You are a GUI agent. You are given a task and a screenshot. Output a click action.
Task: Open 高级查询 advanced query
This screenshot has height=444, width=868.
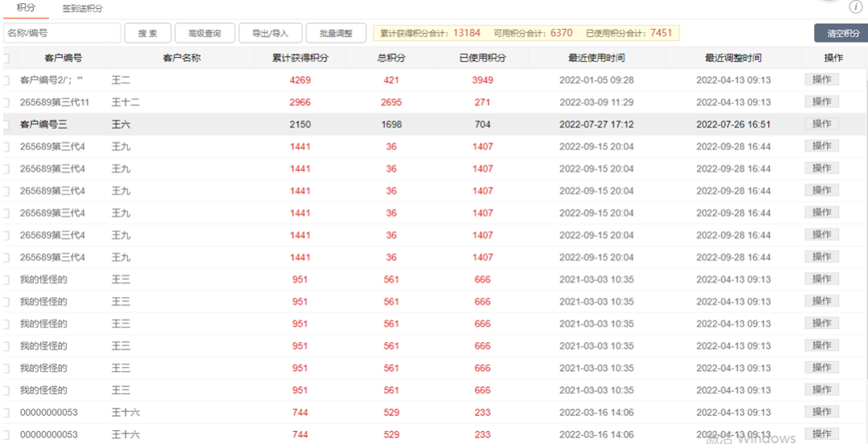(x=205, y=33)
